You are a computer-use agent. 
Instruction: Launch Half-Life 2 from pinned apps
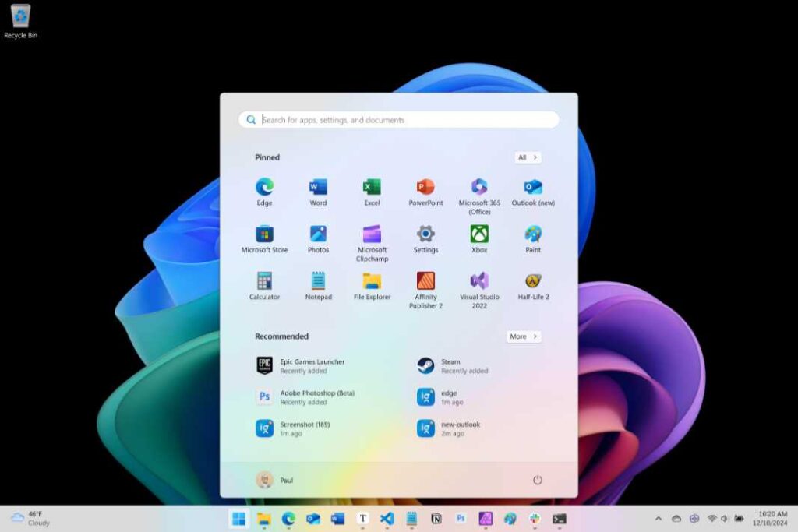532,282
